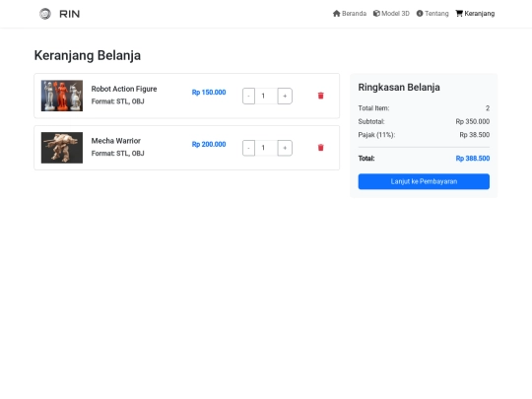532x399 pixels.
Task: Click the Pajak (11%) label
Action: pos(376,135)
